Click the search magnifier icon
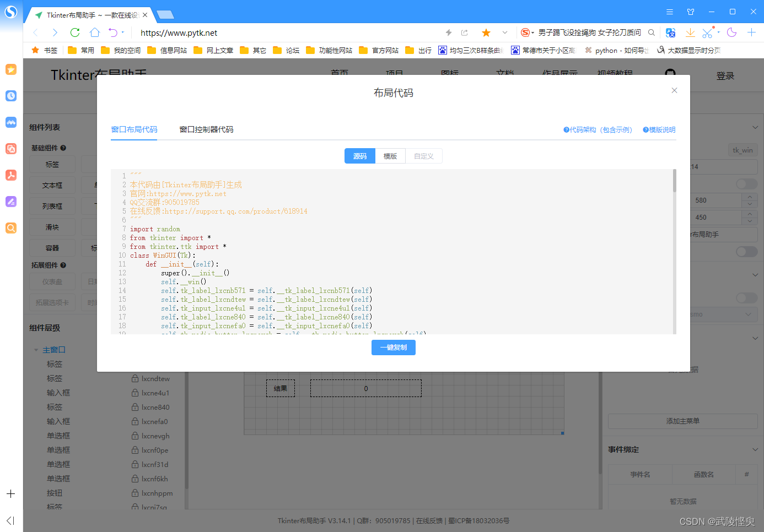Image resolution: width=764 pixels, height=532 pixels. (652, 32)
